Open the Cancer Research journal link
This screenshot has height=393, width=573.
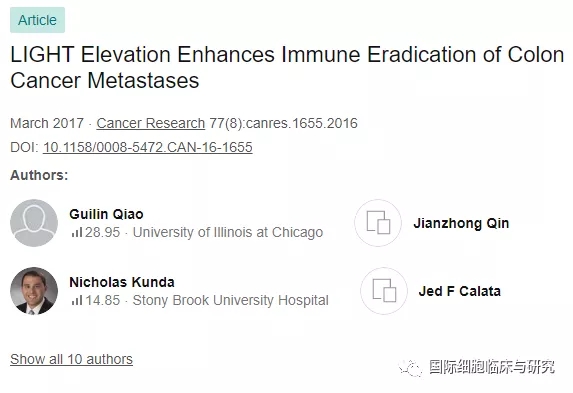(x=151, y=123)
